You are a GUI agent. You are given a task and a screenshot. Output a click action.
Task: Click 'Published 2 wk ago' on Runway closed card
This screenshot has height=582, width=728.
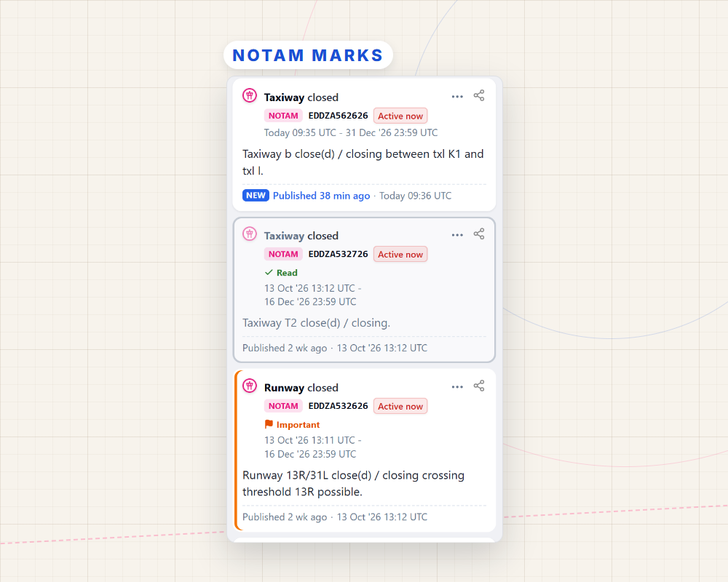[285, 517]
